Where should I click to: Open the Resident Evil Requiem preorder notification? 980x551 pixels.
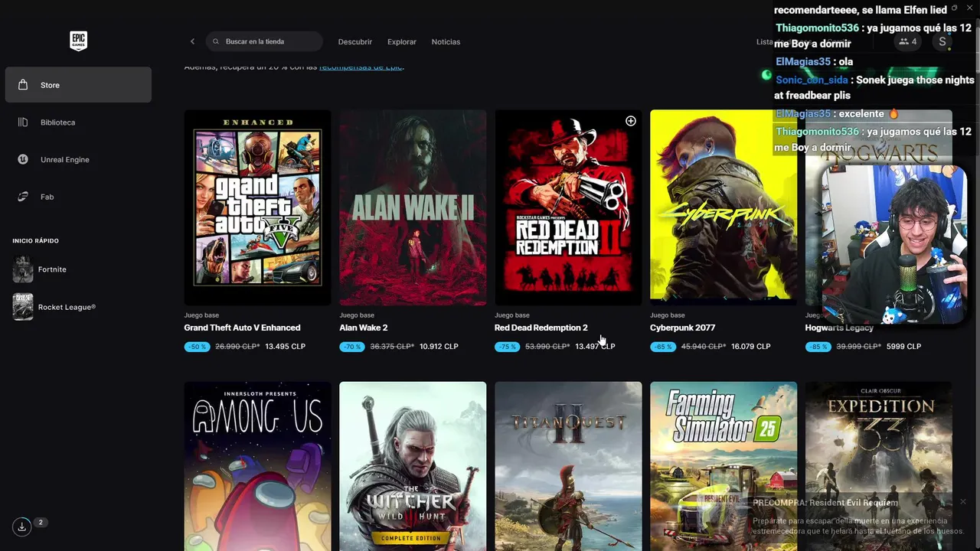857,517
